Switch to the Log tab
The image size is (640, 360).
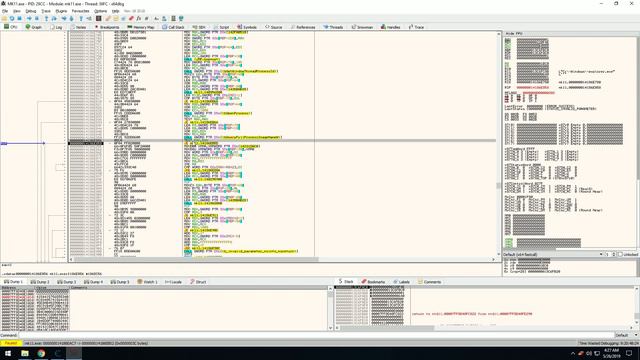pos(56,27)
